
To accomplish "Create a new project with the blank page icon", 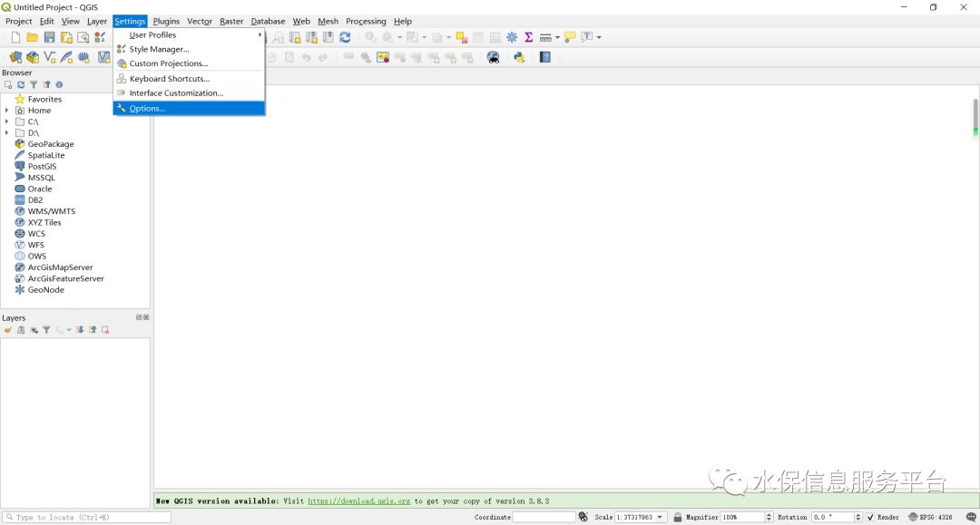I will coord(15,37).
